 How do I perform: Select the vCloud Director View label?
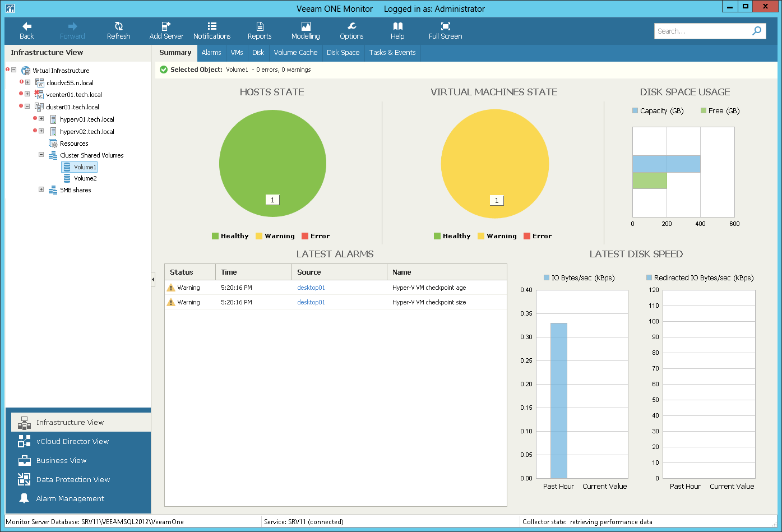tap(72, 441)
